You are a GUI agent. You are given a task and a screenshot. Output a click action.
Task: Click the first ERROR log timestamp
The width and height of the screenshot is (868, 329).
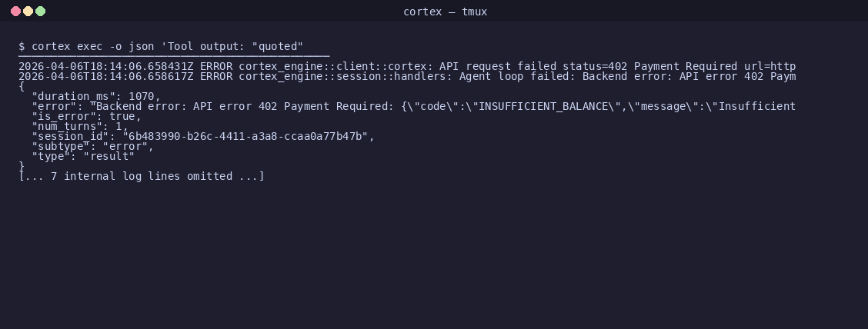[x=105, y=66]
